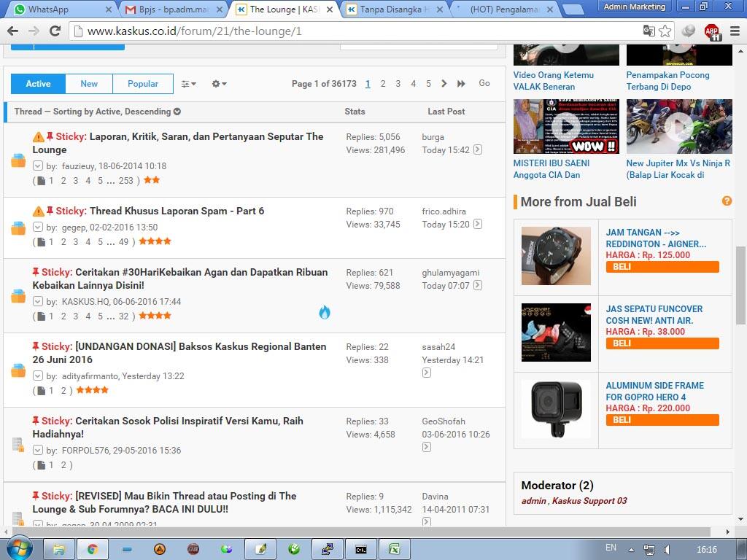
Task: Expand preview for Thread Khusus Laporan Spam
Action: click(38, 227)
